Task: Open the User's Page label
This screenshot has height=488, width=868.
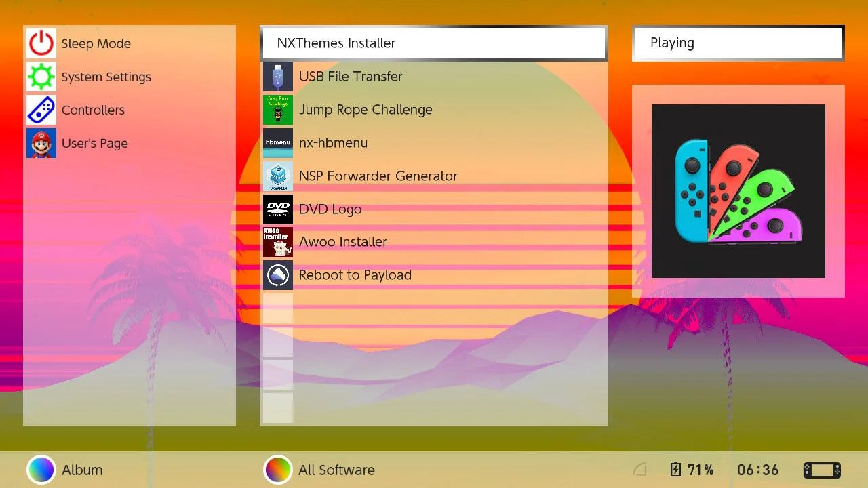Action: [x=95, y=144]
